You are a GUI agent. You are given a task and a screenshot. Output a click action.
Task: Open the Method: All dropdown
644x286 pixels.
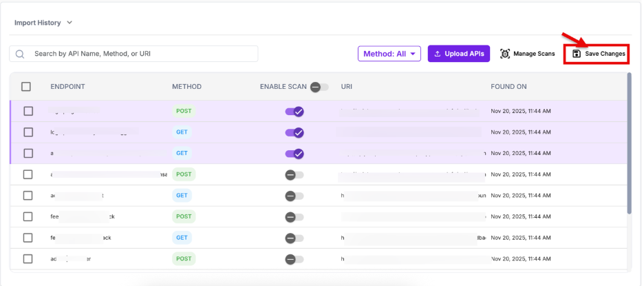click(x=389, y=54)
